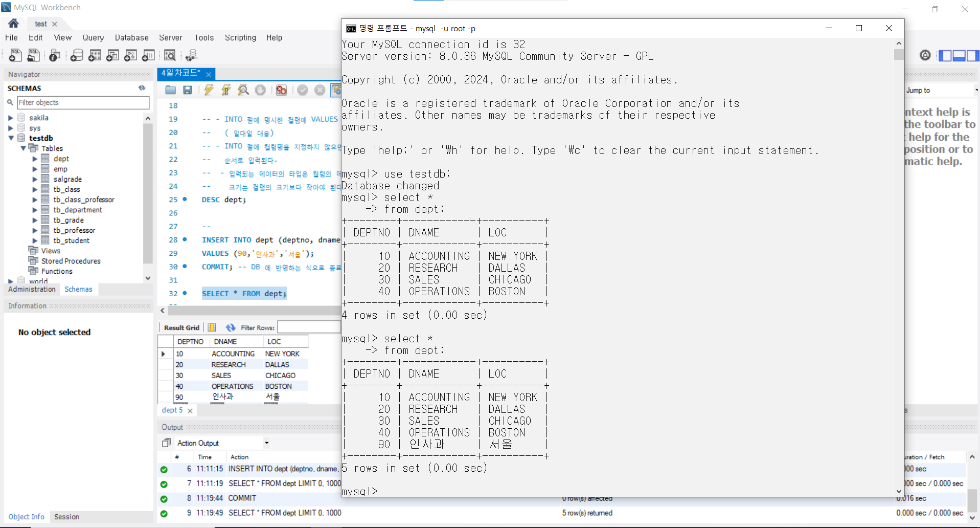This screenshot has height=528, width=980.
Task: Create a new SQL tab icon
Action: pyautogui.click(x=15, y=55)
